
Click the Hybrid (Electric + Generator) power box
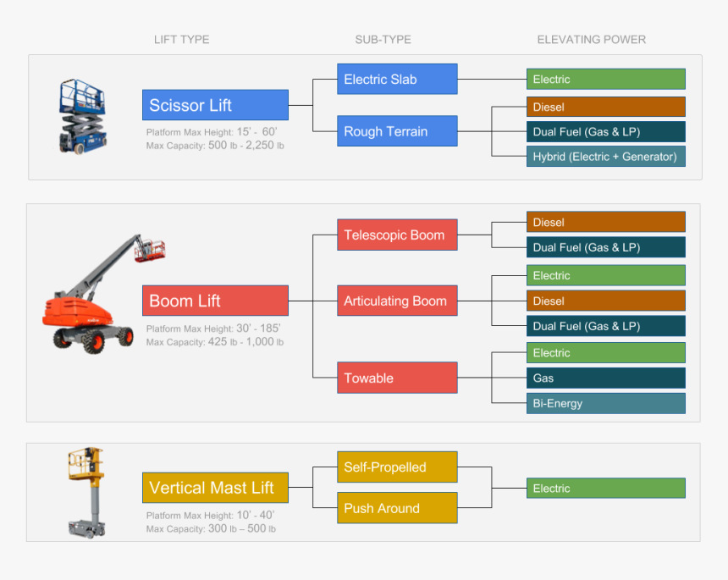pyautogui.click(x=605, y=157)
